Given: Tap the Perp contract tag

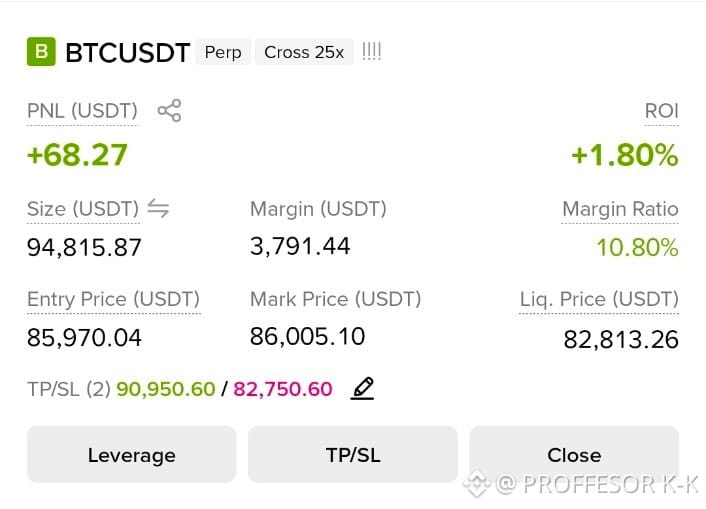Looking at the screenshot, I should (x=223, y=52).
